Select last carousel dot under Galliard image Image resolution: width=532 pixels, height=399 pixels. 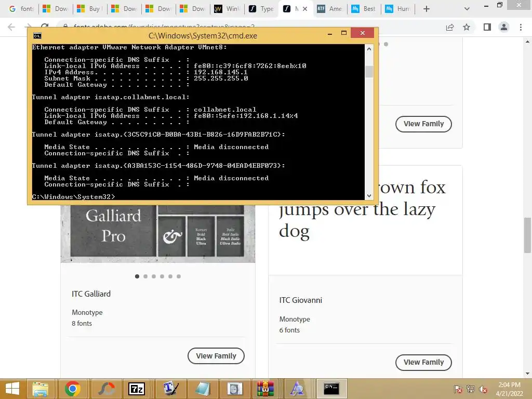[x=179, y=276]
